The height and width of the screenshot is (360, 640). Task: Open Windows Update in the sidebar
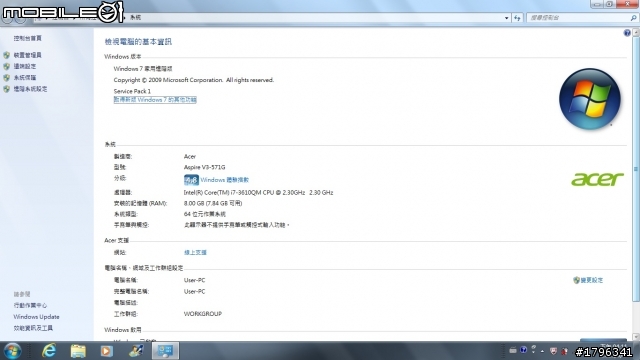point(36,317)
